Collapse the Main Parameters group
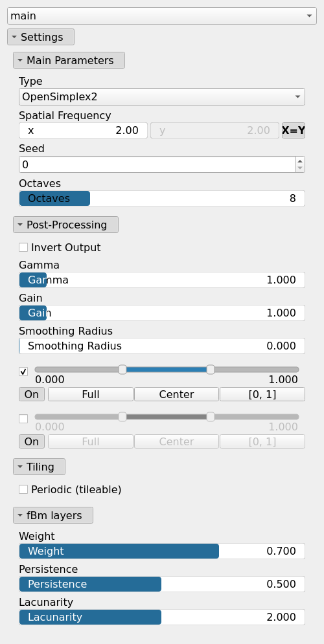Viewport: 324px width, 644px height. click(x=69, y=60)
